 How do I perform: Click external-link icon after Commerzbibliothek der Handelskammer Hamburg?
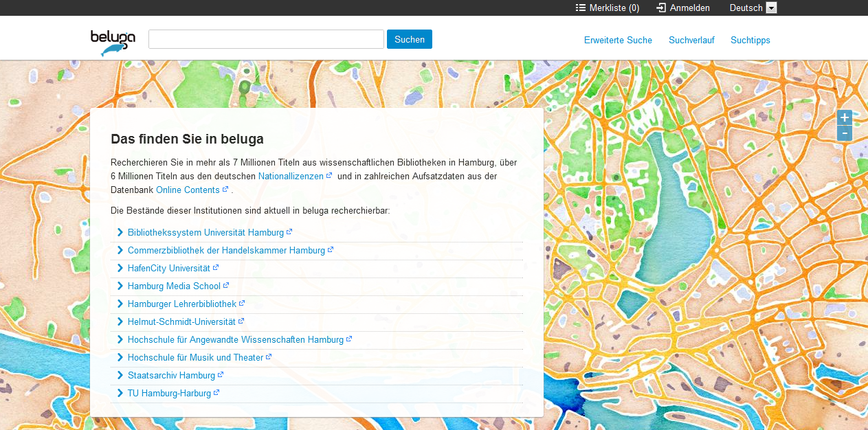(x=331, y=249)
